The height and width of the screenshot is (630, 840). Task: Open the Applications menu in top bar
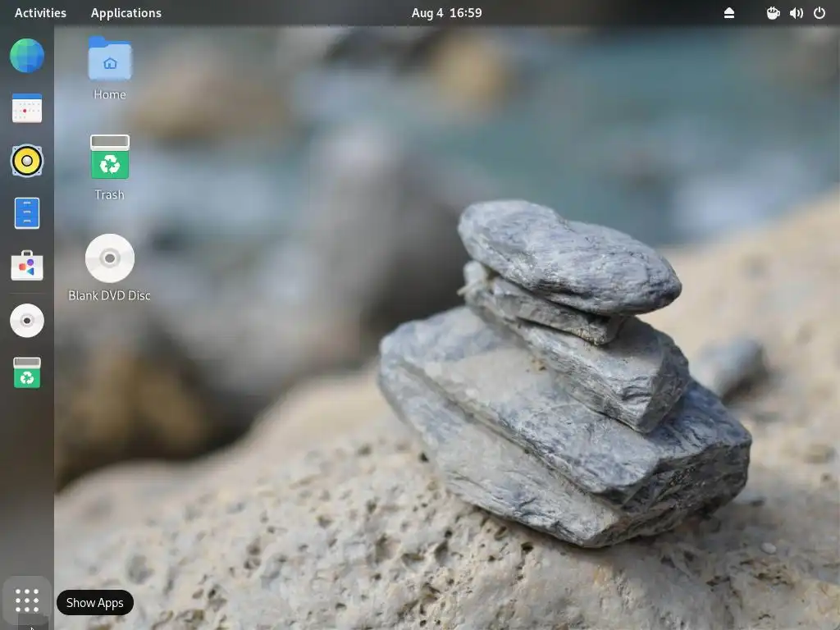(x=126, y=13)
